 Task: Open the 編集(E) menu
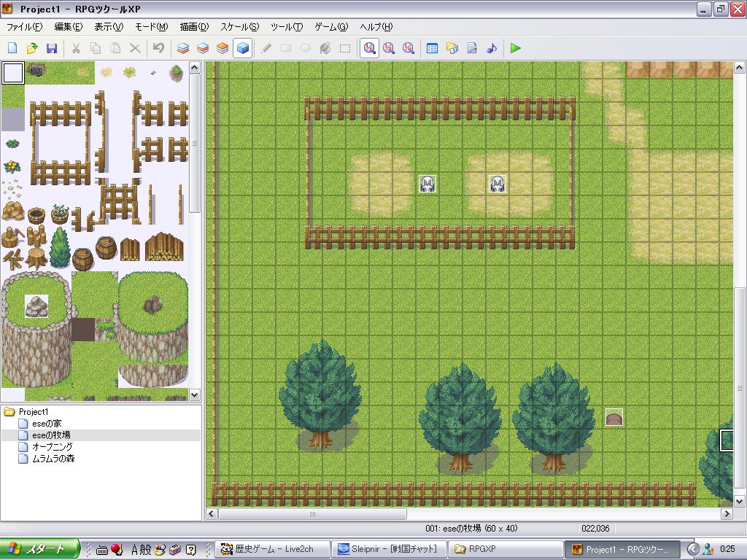click(68, 27)
